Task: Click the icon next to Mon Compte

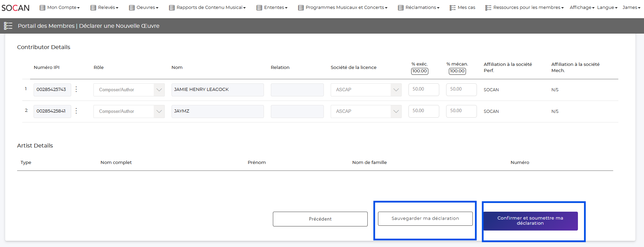Action: pos(42,8)
